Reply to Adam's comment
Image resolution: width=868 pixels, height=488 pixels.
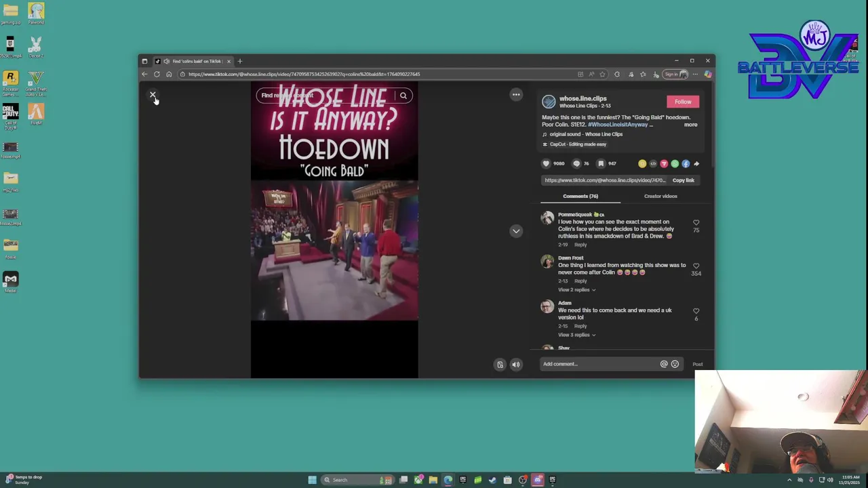click(x=580, y=326)
